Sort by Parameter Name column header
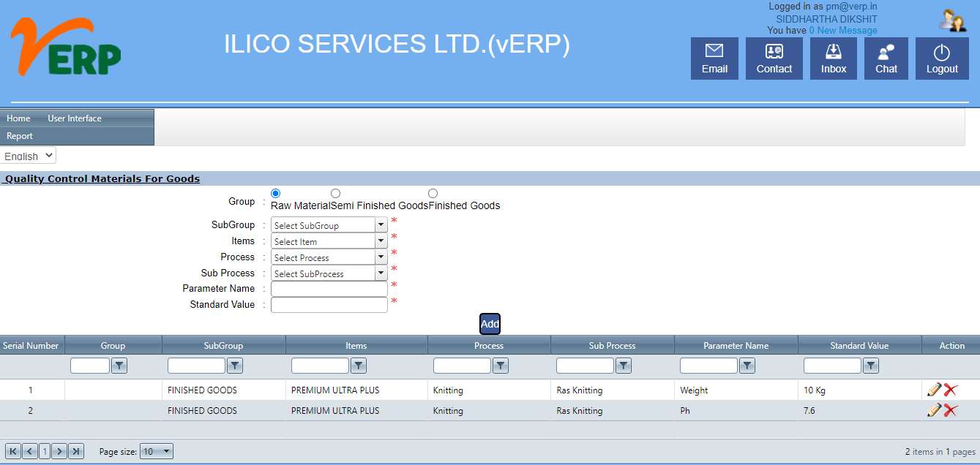This screenshot has width=980, height=465. tap(736, 345)
